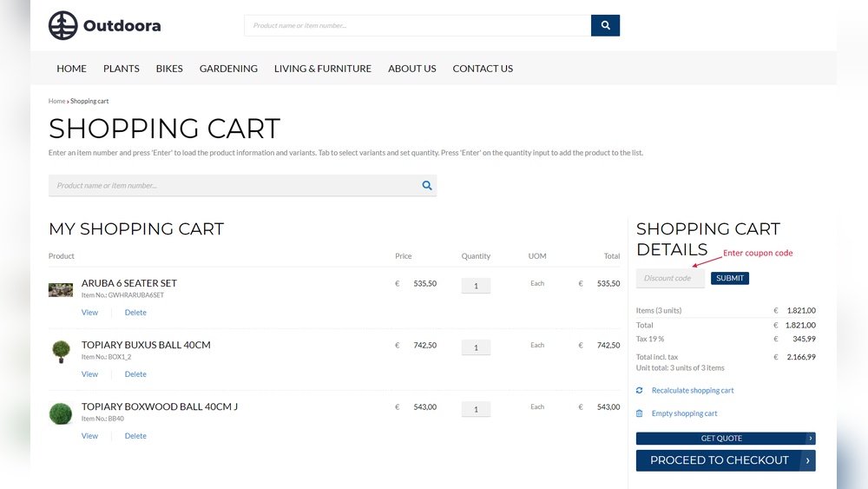Click the Empty shopping cart trash icon

tap(640, 413)
